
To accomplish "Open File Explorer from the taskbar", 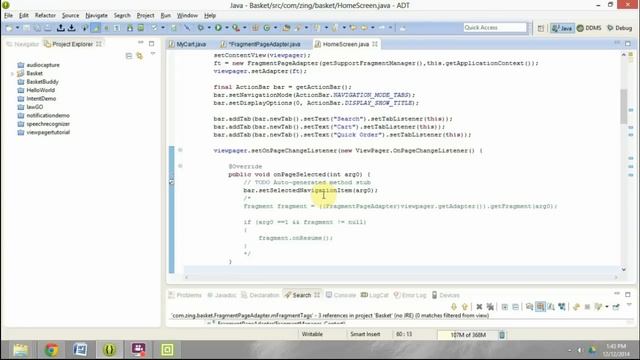I will 20,350.
